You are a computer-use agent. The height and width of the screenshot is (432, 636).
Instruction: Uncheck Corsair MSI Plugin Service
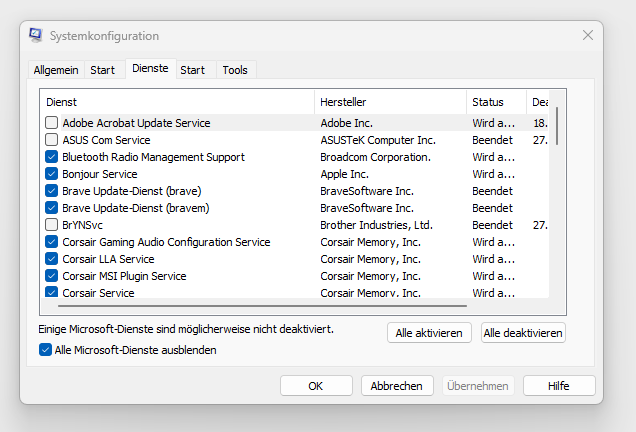click(52, 276)
